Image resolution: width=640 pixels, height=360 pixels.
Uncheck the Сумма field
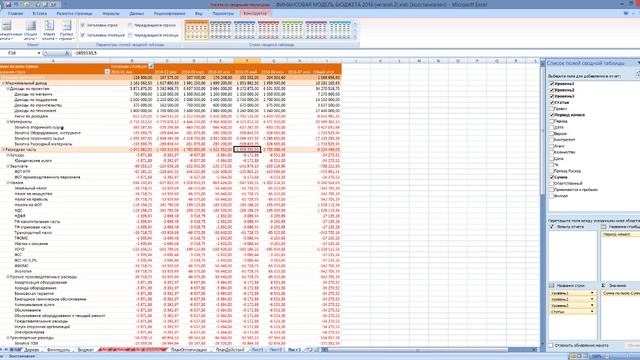[x=552, y=177]
